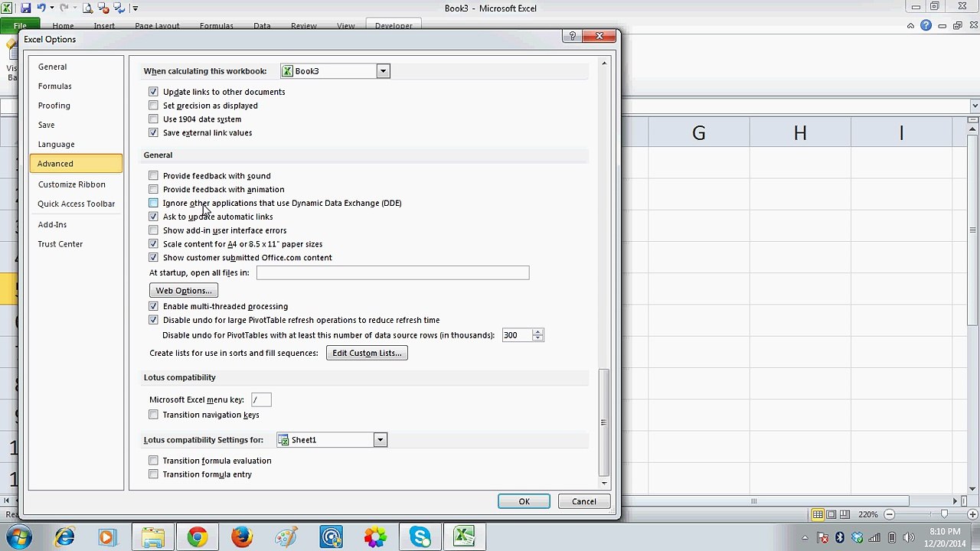Select column H header in worksheet
Image resolution: width=980 pixels, height=551 pixels.
click(800, 133)
